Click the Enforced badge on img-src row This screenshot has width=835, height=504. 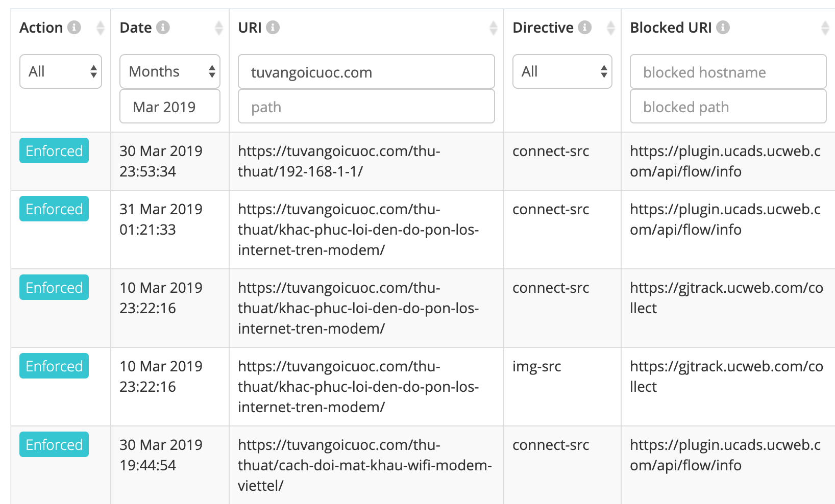54,366
